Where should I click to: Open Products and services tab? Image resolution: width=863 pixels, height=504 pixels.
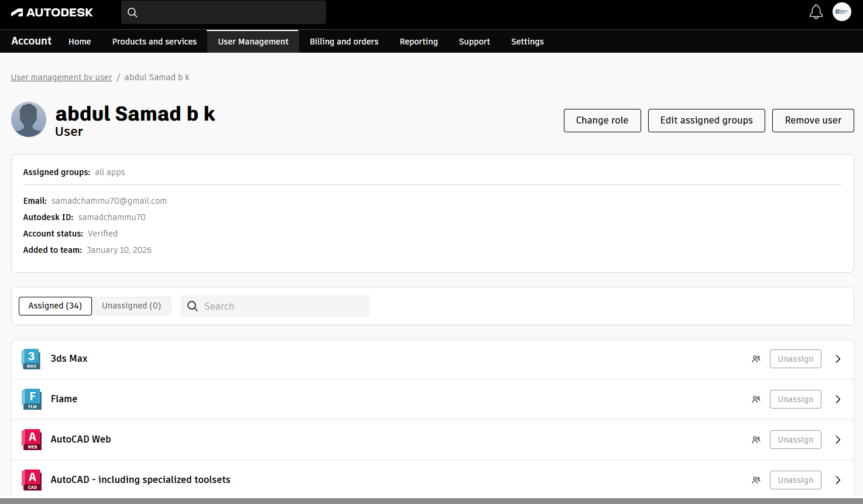[x=155, y=42]
